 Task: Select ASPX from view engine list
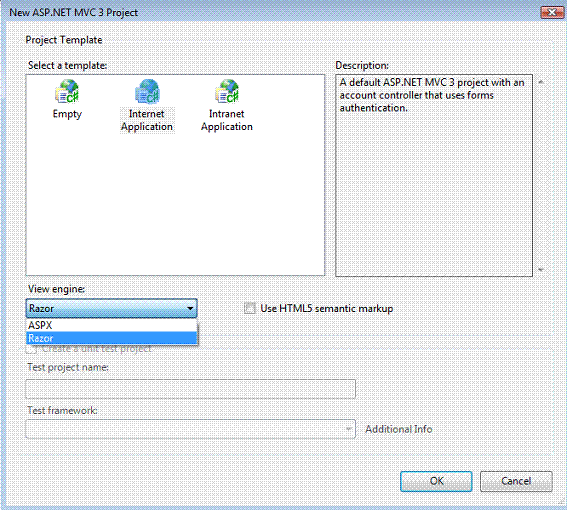112,325
